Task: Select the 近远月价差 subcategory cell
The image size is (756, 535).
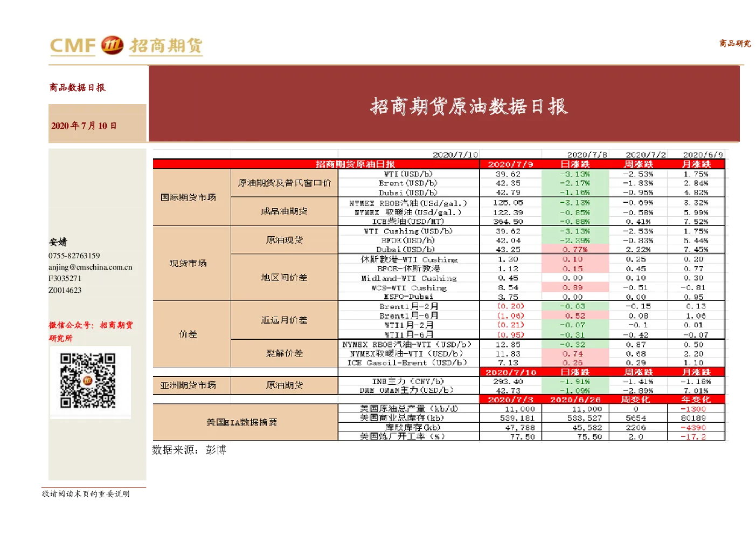Action: (x=285, y=320)
